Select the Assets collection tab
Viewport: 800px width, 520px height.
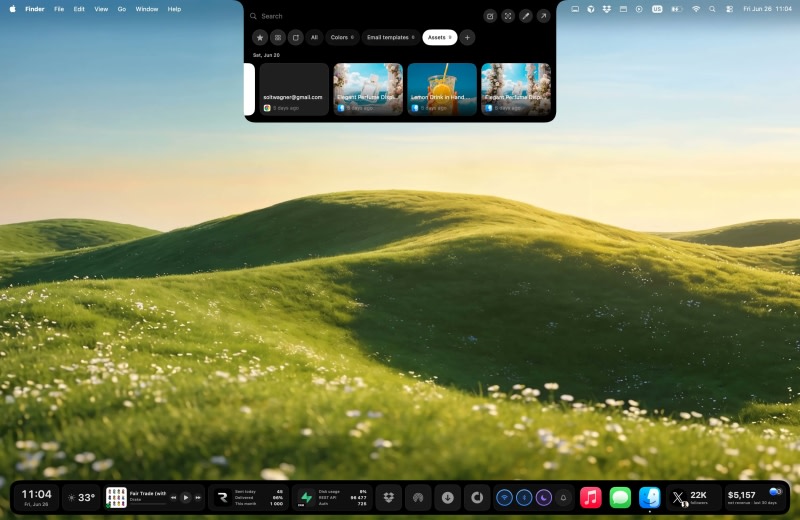pos(439,37)
